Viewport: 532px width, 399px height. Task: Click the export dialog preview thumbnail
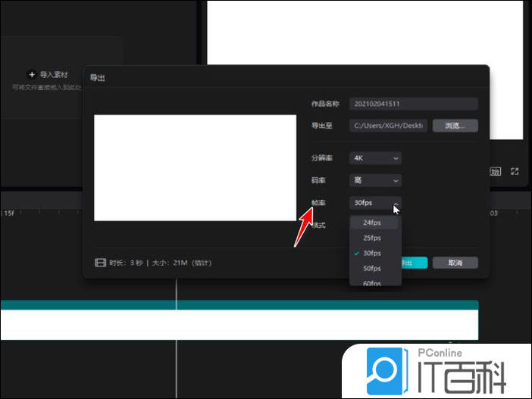coord(195,168)
